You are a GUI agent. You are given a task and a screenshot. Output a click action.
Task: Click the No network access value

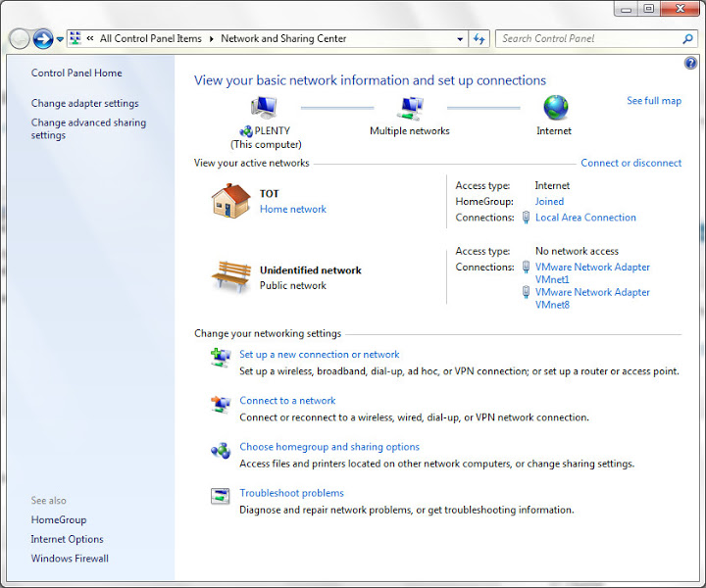pyautogui.click(x=577, y=251)
